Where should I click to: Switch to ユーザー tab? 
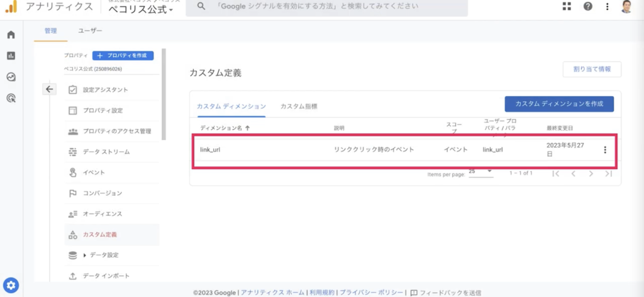pos(90,31)
